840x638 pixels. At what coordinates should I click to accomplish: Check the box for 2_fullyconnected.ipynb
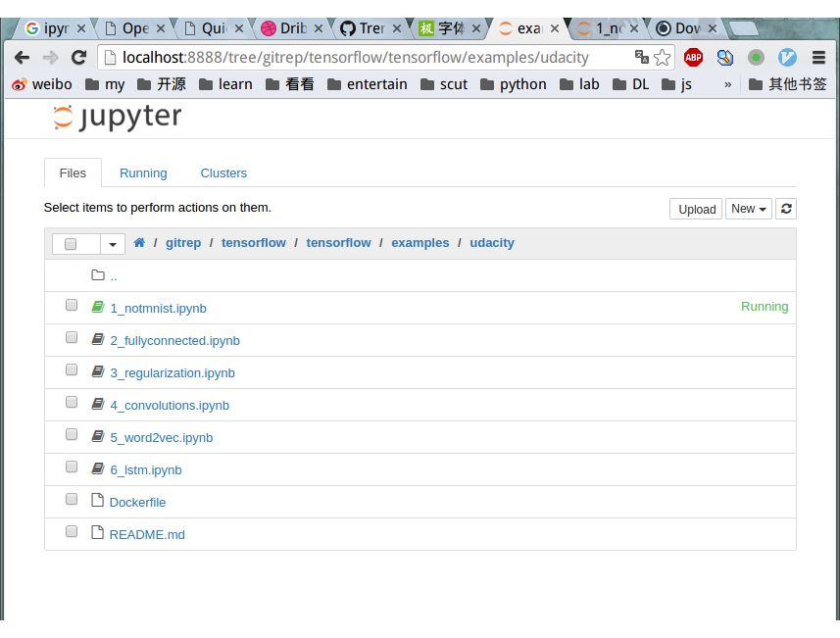coord(72,337)
